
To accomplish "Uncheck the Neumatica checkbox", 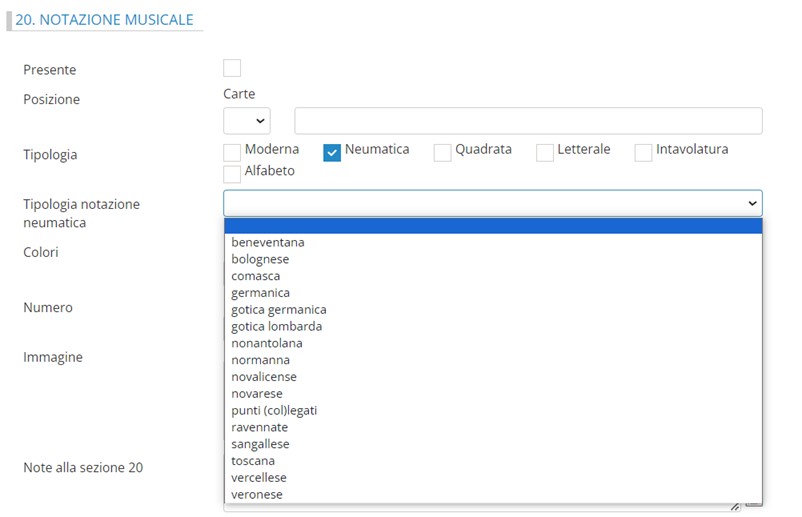I will click(x=333, y=152).
